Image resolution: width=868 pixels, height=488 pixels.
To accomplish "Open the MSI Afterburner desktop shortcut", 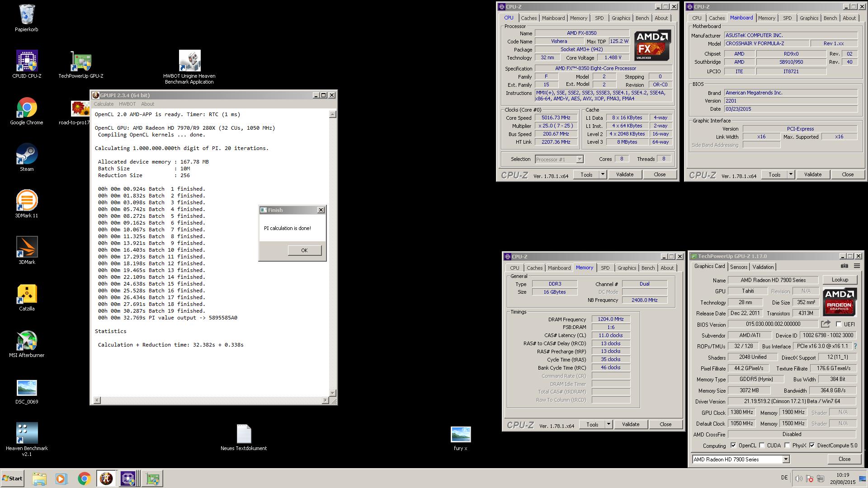I will [x=27, y=343].
